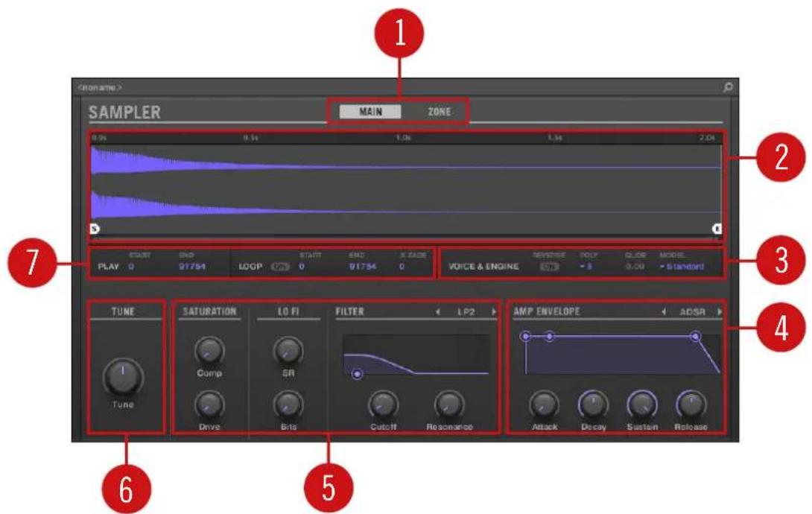Switch to the MAIN tab
The width and height of the screenshot is (812, 514).
(x=370, y=112)
